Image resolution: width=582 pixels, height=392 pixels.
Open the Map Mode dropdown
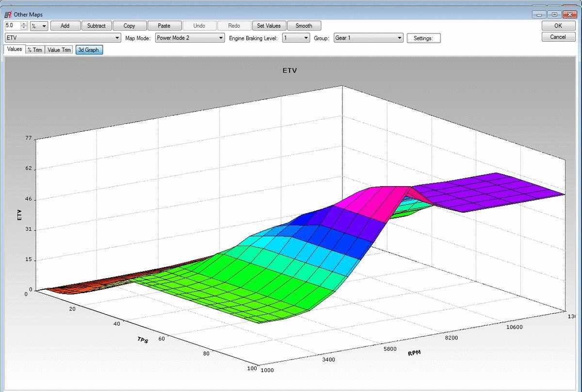[x=190, y=38]
